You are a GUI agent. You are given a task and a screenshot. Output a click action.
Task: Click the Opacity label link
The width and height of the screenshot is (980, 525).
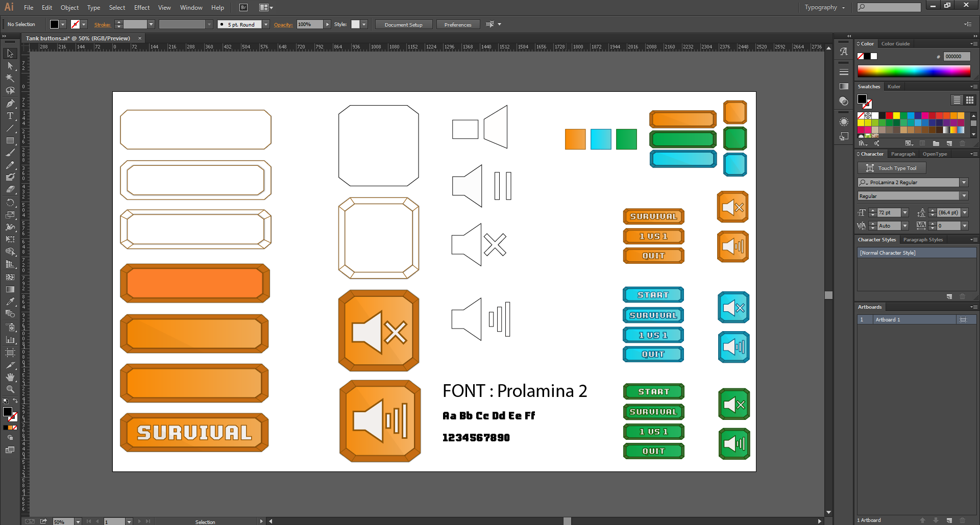click(283, 24)
